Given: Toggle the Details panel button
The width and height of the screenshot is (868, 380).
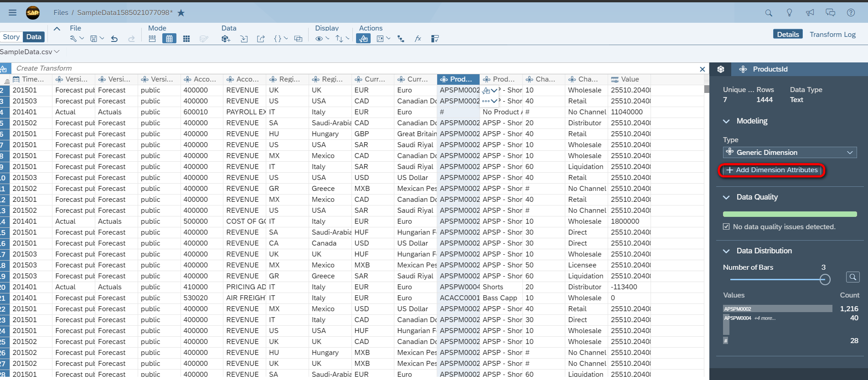Looking at the screenshot, I should [x=788, y=34].
